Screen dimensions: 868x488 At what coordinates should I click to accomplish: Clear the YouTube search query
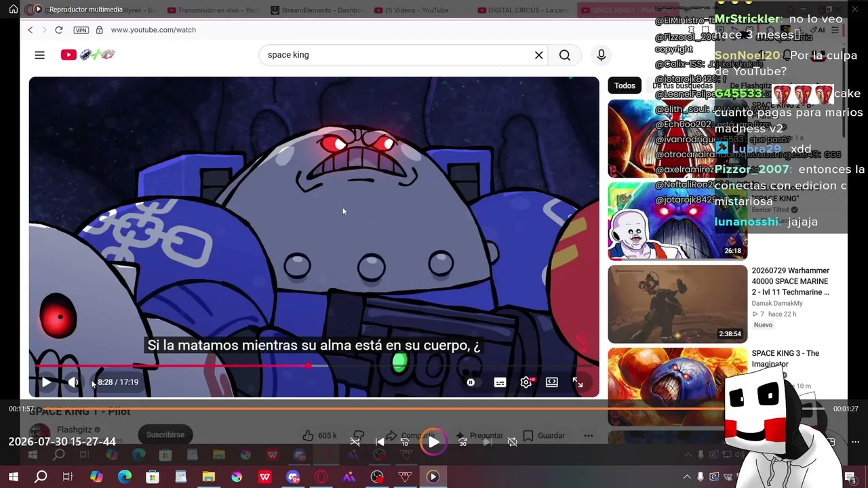coord(539,55)
